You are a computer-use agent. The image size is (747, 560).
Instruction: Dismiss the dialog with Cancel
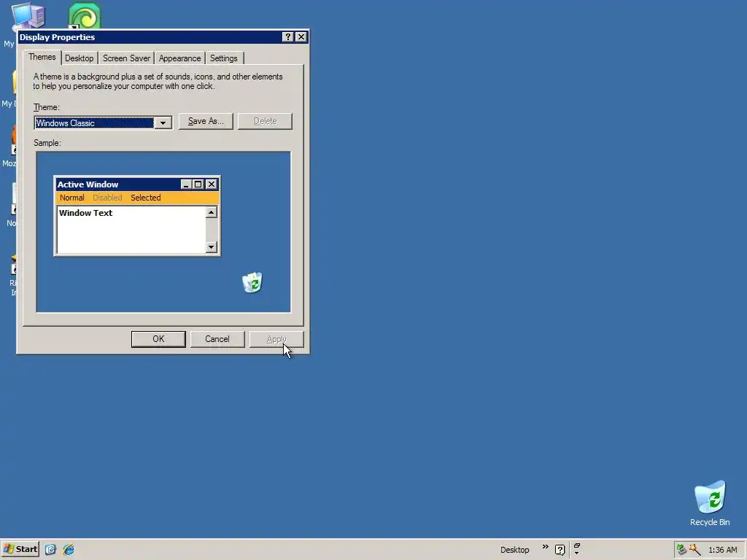tap(217, 339)
